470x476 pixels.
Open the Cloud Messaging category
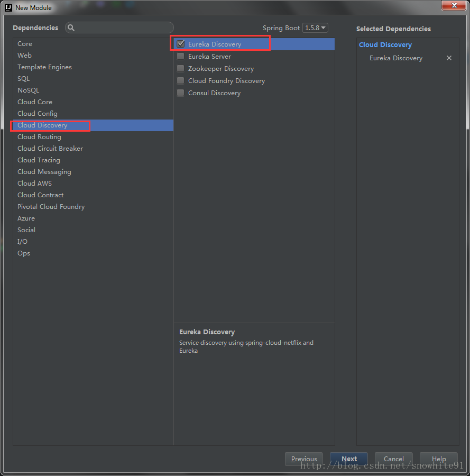[93, 172]
